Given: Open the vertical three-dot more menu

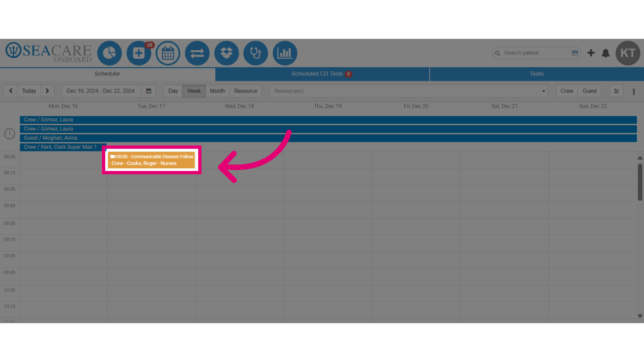Looking at the screenshot, I should click(x=634, y=92).
